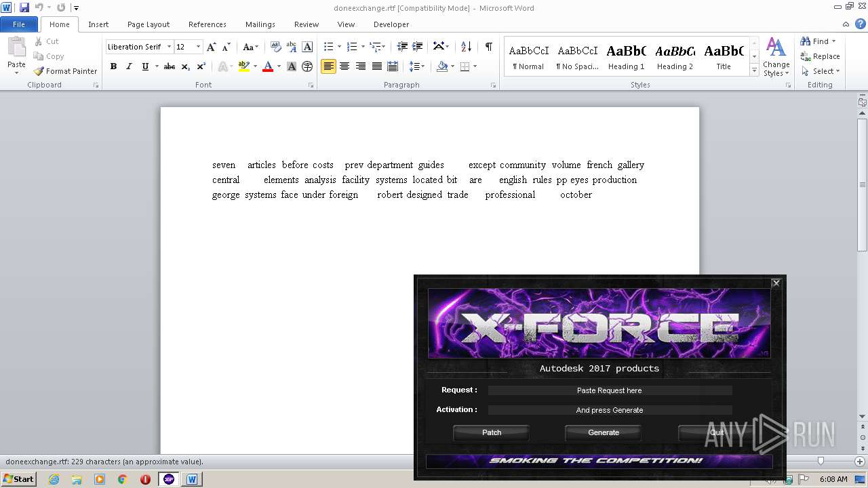Open borders dropdown arrow
Screen dimensions: 868x488
(475, 66)
